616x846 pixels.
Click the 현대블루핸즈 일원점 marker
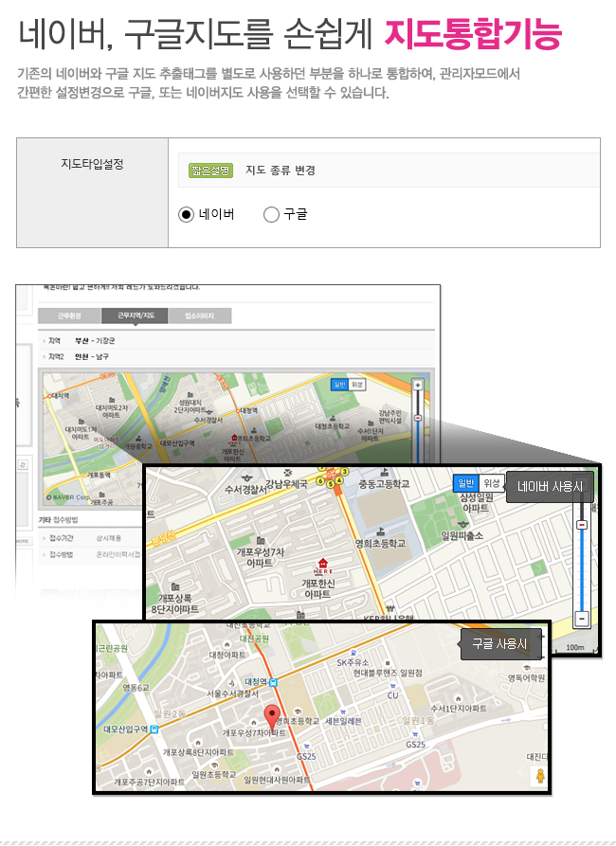(x=387, y=663)
